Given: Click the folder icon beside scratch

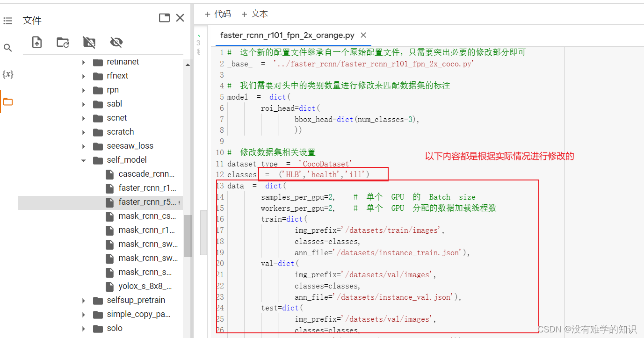Looking at the screenshot, I should point(98,132).
